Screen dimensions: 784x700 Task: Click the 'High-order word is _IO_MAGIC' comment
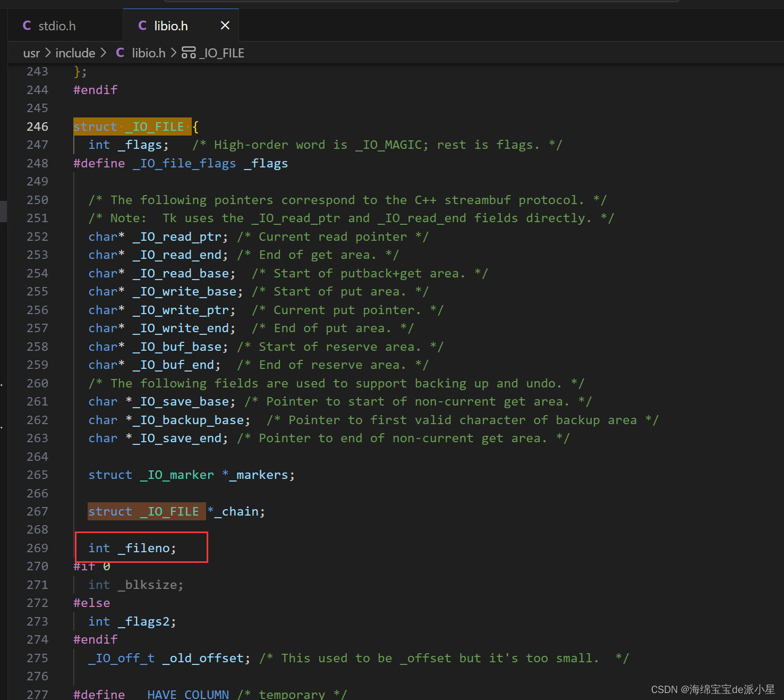click(x=377, y=145)
